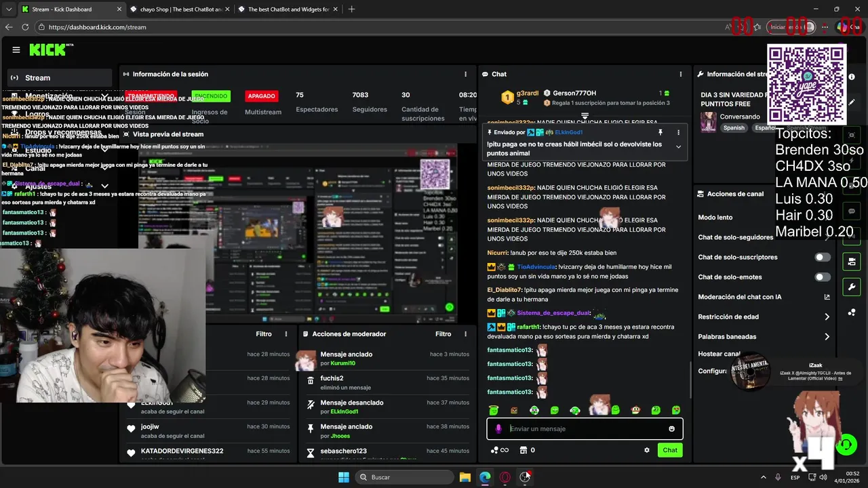868x488 pixels.
Task: Open Chat panel three-dot menu
Action: (681, 74)
